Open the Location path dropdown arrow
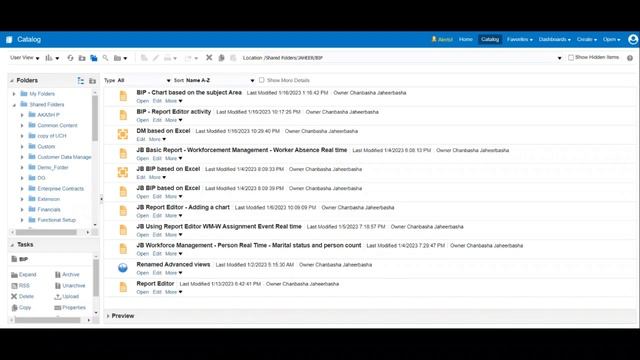Image resolution: width=640 pixels, height=360 pixels. 559,58
